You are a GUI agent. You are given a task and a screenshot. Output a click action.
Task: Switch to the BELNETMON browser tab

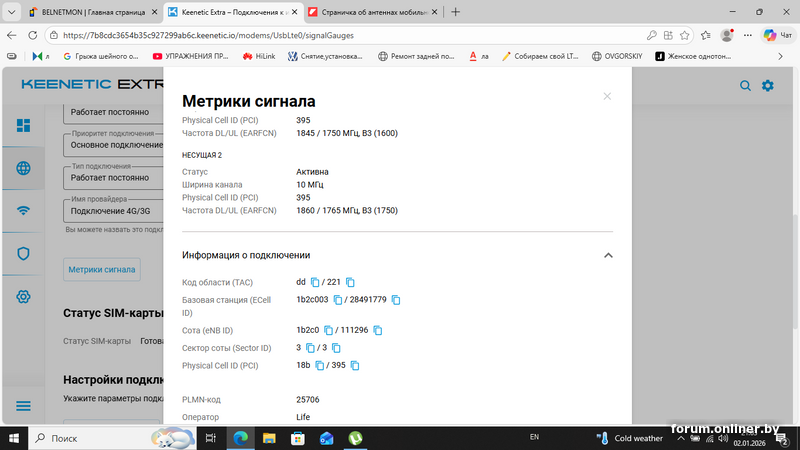coord(93,12)
